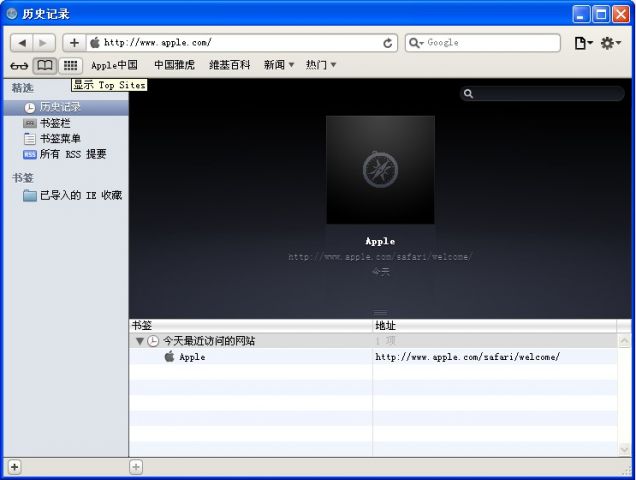Toggle the show all bookmarks book icon
Screen dimensions: 636x480
[45, 65]
